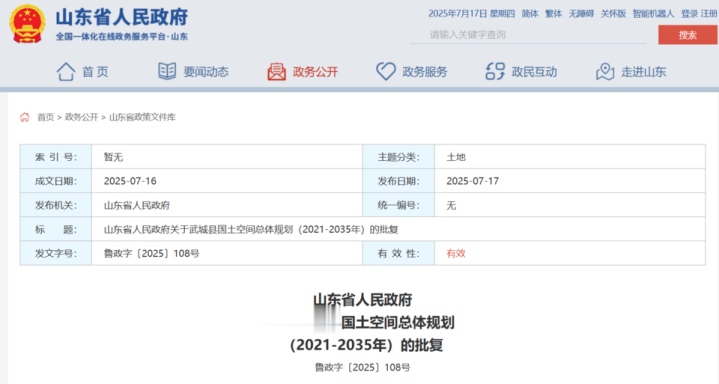Image resolution: width=719 pixels, height=384 pixels.
Task: Launch the 智能机器人 assistant
Action: coord(653,14)
